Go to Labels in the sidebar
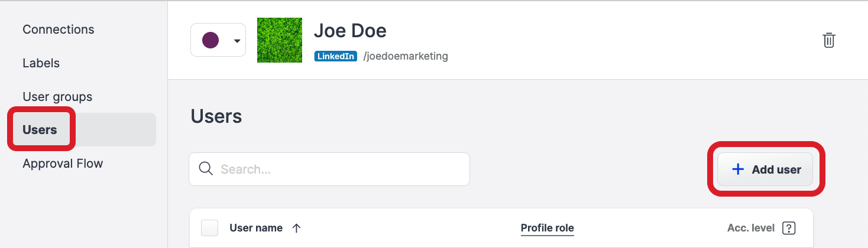Image resolution: width=868 pixels, height=248 pixels. point(41,63)
